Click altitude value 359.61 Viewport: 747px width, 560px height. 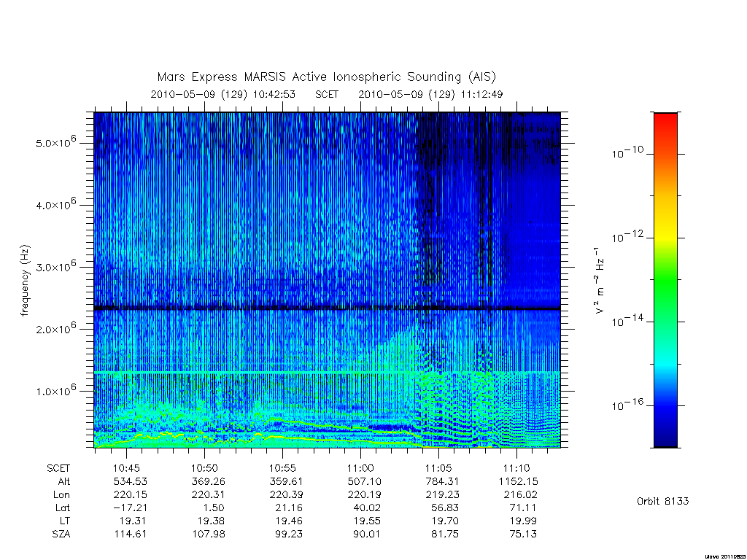pyautogui.click(x=286, y=481)
